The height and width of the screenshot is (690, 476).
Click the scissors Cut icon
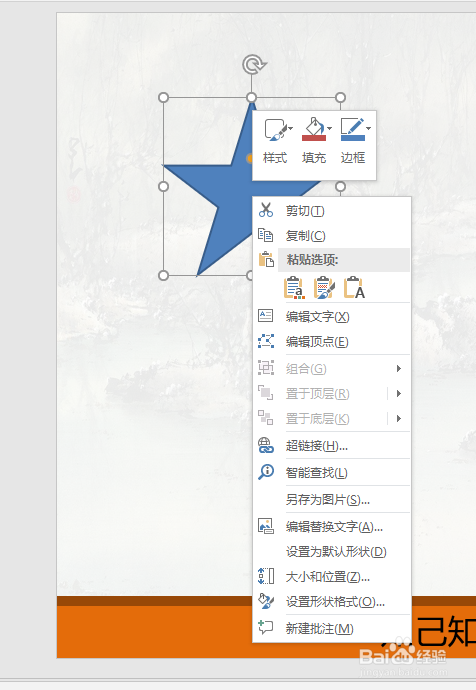click(266, 210)
